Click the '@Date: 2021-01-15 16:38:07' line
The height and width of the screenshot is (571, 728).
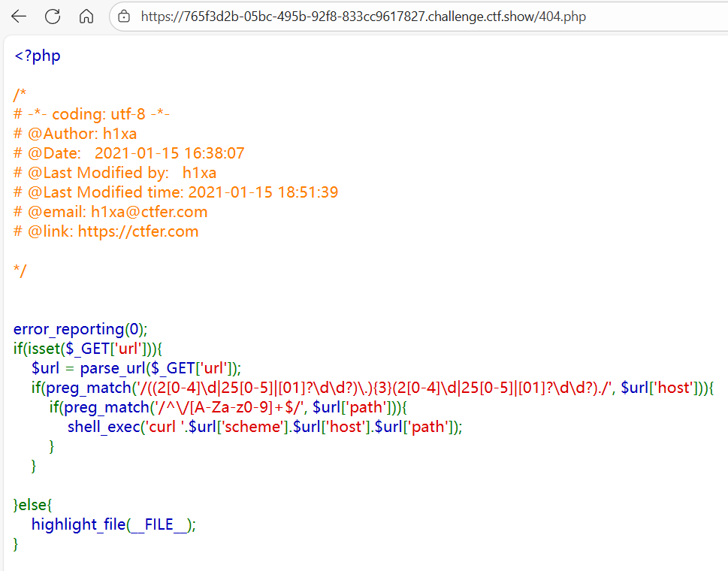tap(129, 153)
